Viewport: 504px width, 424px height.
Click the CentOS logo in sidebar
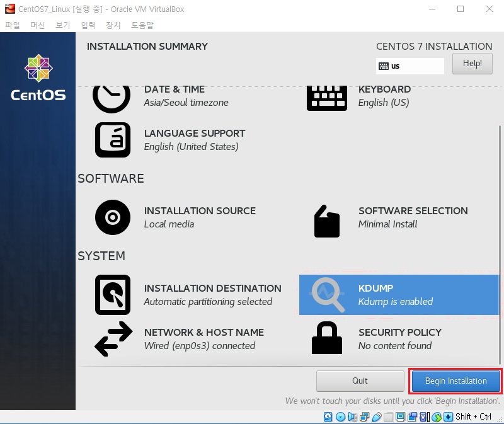point(38,77)
